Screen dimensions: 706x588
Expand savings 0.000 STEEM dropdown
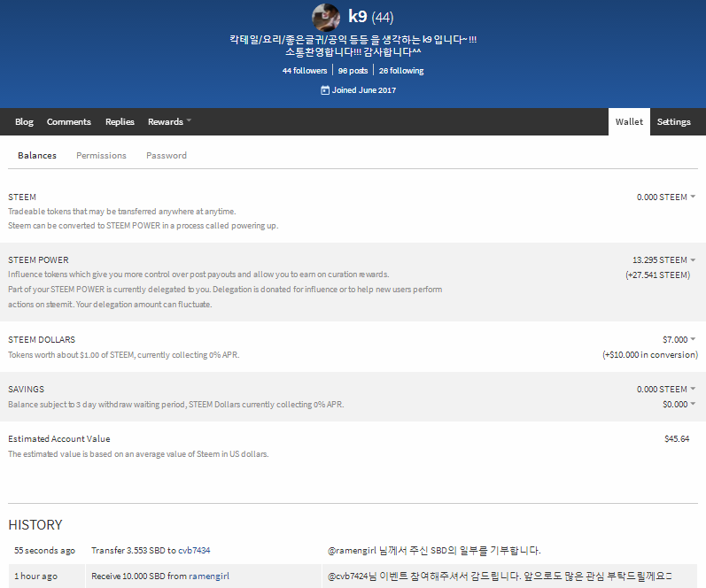point(666,389)
